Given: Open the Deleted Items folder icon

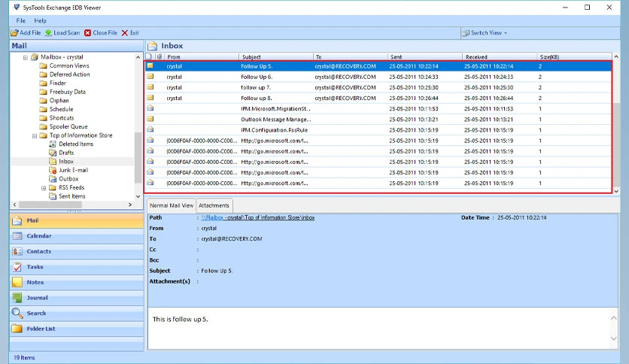Looking at the screenshot, I should (52, 144).
